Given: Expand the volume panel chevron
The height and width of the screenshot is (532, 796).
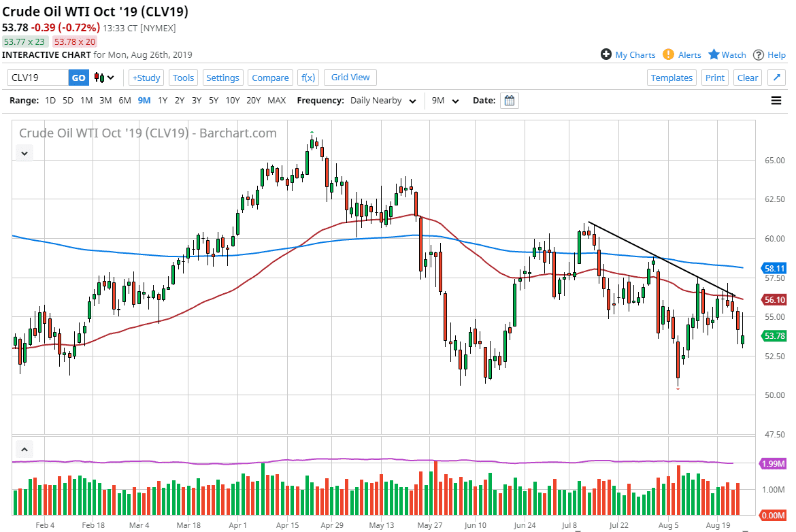Looking at the screenshot, I should coord(24,449).
